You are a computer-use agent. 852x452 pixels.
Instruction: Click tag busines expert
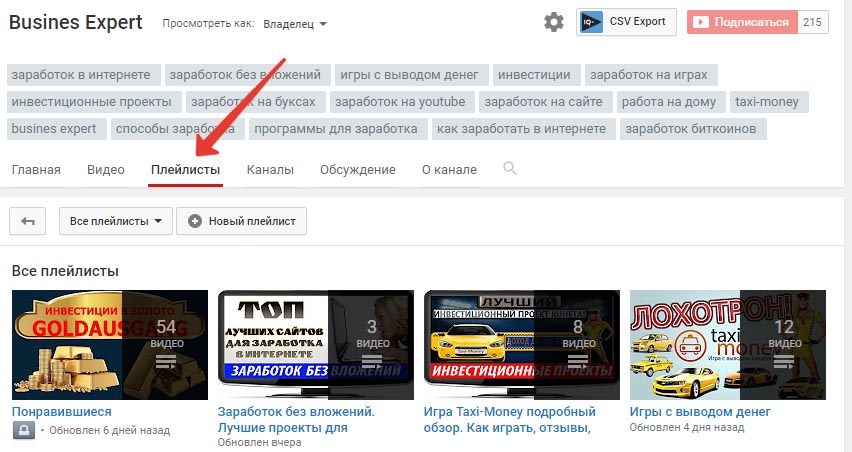tap(57, 129)
